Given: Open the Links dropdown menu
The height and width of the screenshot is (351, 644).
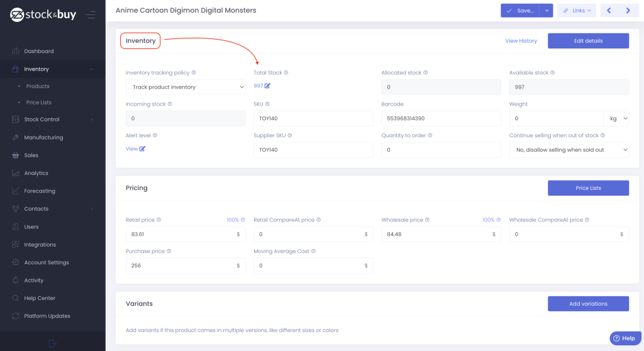Looking at the screenshot, I should pos(577,11).
